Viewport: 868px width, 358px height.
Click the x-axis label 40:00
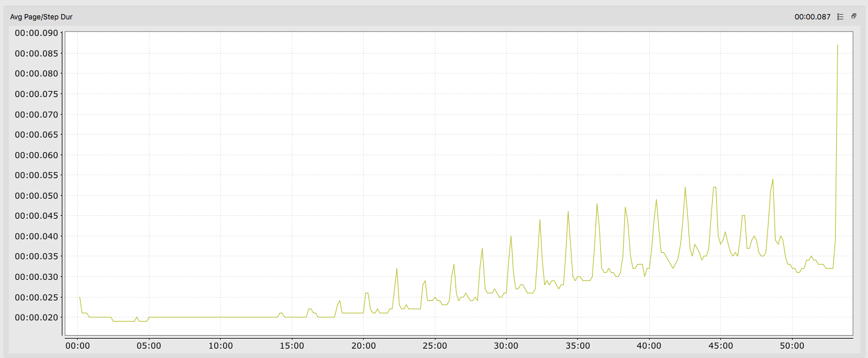coord(649,346)
